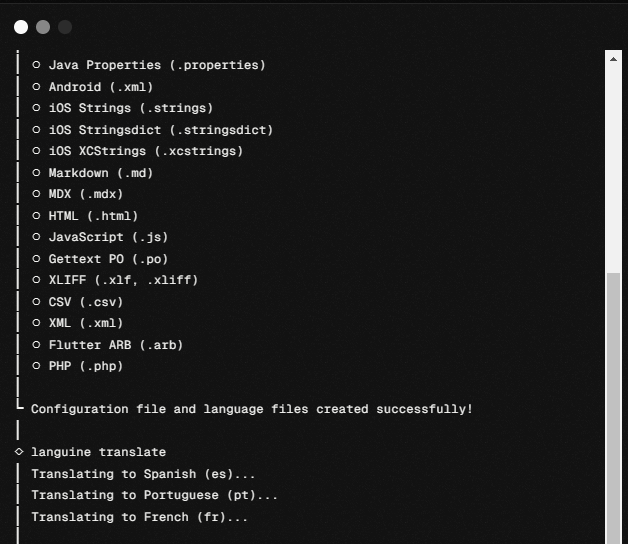
Task: Select JavaScript (.js) format option
Action: pyautogui.click(x=37, y=237)
